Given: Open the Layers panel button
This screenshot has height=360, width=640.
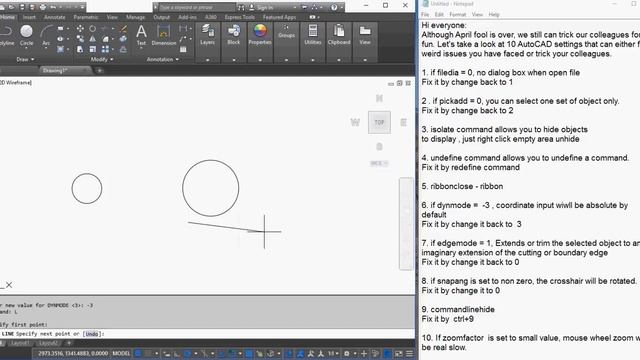Looking at the screenshot, I should point(207,35).
